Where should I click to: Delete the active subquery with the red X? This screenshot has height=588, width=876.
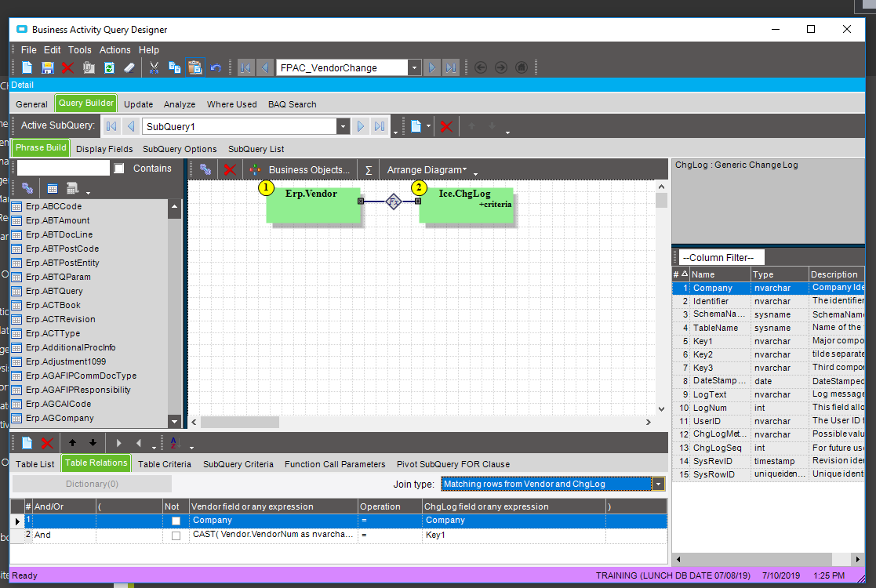point(446,126)
